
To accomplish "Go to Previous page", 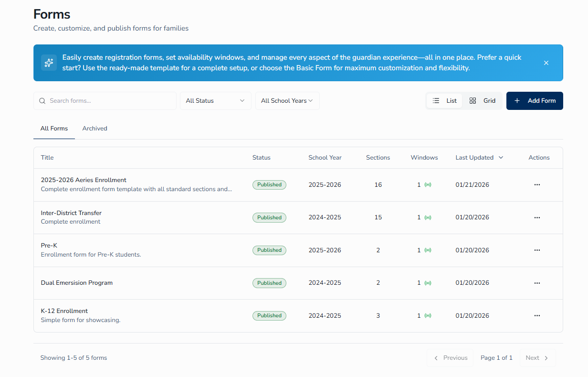I will coord(450,358).
